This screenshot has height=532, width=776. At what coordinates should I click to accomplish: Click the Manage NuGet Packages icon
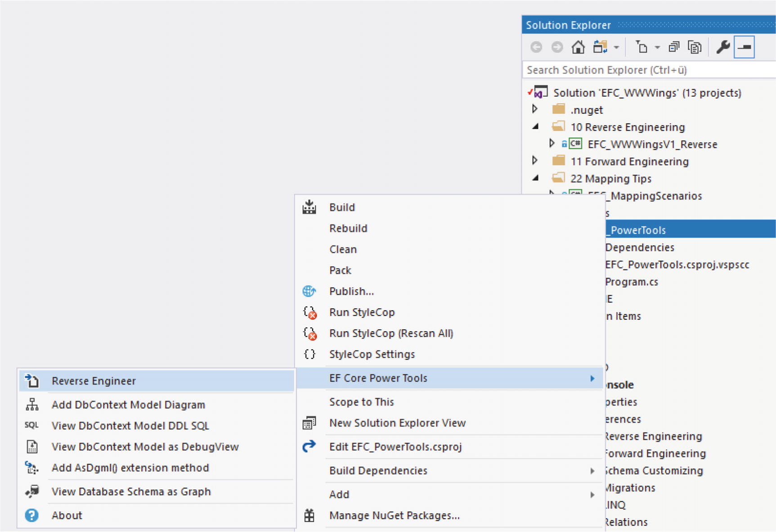[x=309, y=515]
